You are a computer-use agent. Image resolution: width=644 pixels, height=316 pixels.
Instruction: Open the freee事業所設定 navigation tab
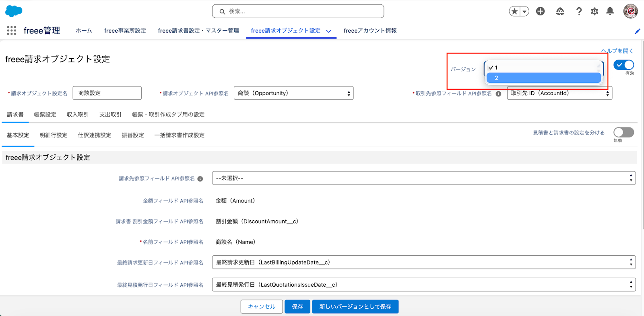point(125,31)
